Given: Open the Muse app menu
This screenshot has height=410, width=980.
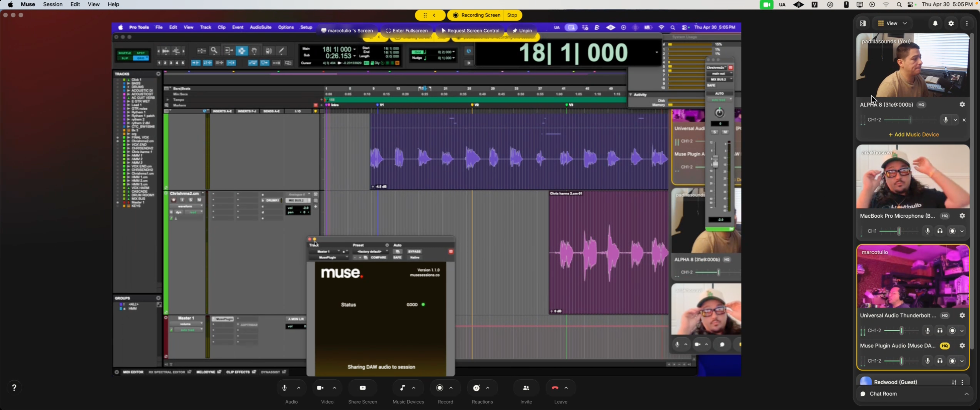Looking at the screenshot, I should tap(28, 4).
